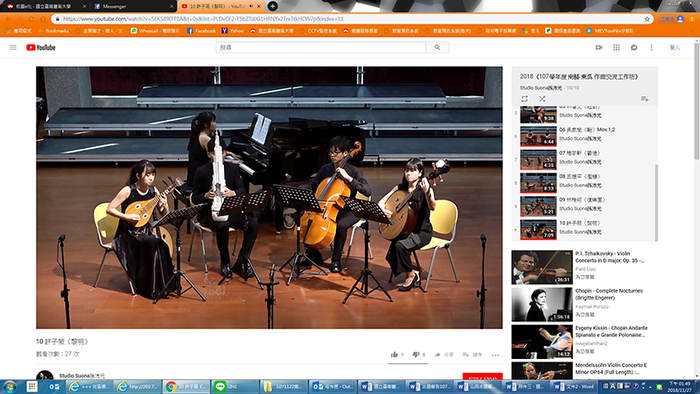Select playlist video 10 (7:09)
The width and height of the screenshot is (700, 394).
[585, 229]
